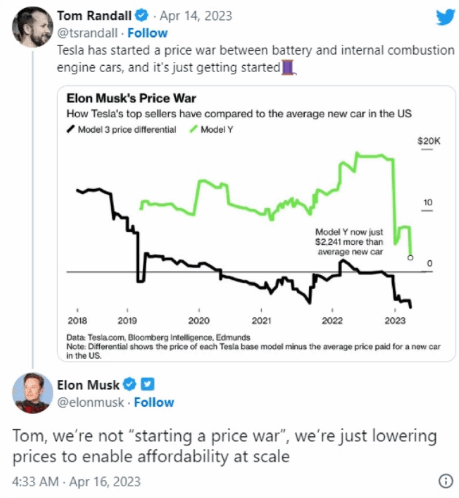This screenshot has width=459, height=498.
Task: Open the @tsrandall handle
Action: tap(87, 33)
